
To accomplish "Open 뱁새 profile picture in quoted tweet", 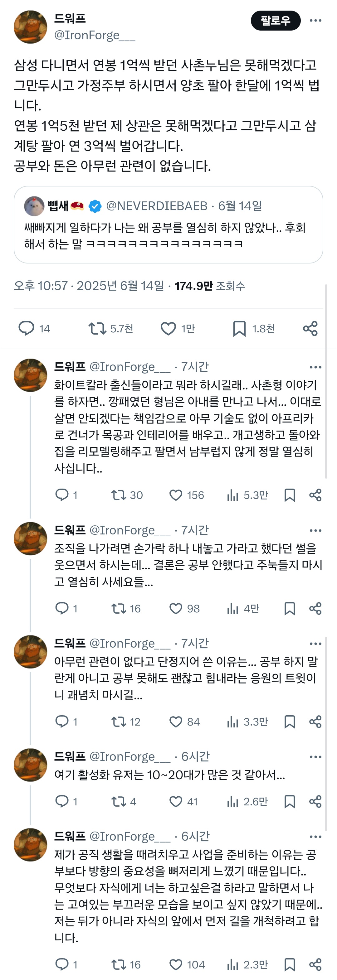I will pos(34,206).
